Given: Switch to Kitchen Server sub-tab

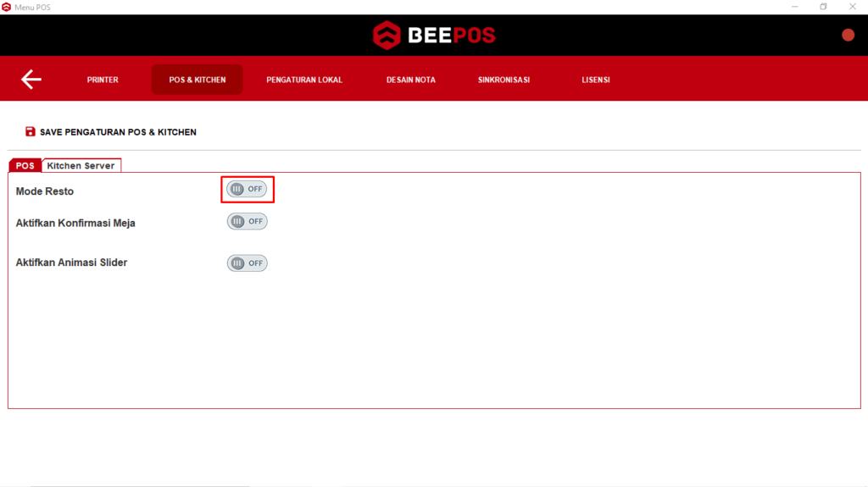Looking at the screenshot, I should point(81,165).
